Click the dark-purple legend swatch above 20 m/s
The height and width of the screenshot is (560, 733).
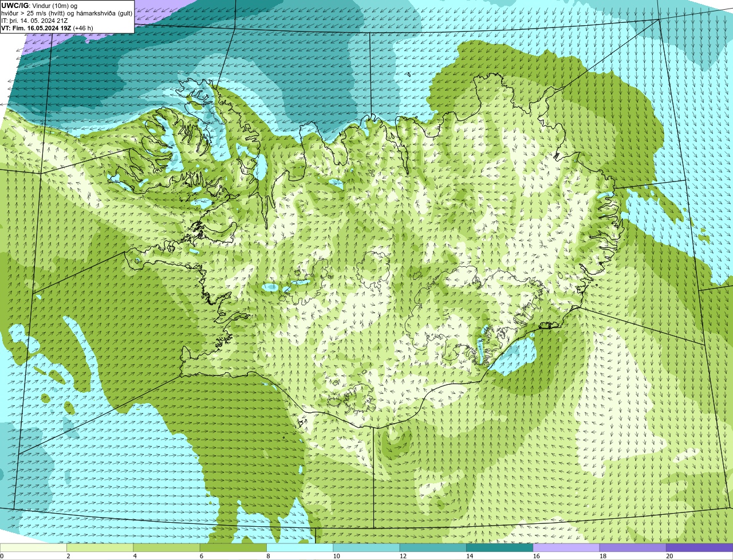[699, 547]
